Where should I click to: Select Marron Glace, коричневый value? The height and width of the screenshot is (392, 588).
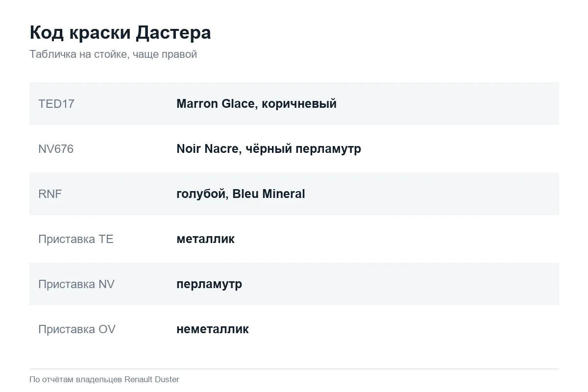tap(256, 104)
